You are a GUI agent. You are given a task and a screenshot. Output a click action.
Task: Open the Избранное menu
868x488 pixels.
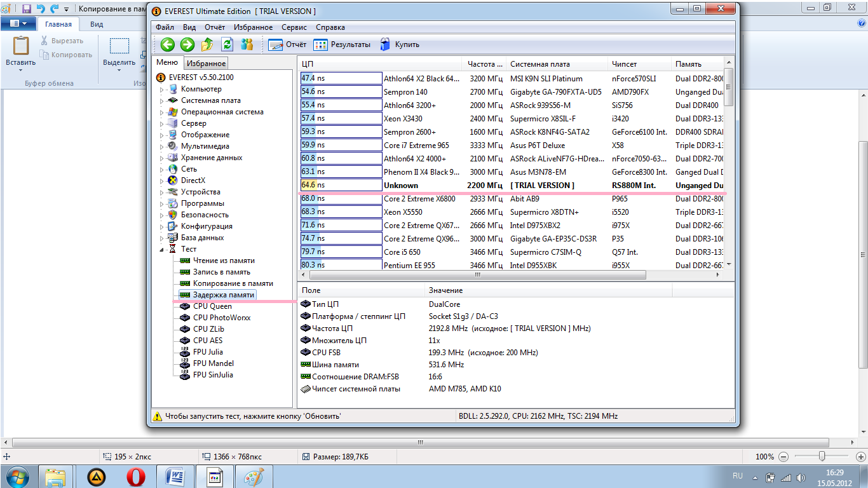coord(253,27)
